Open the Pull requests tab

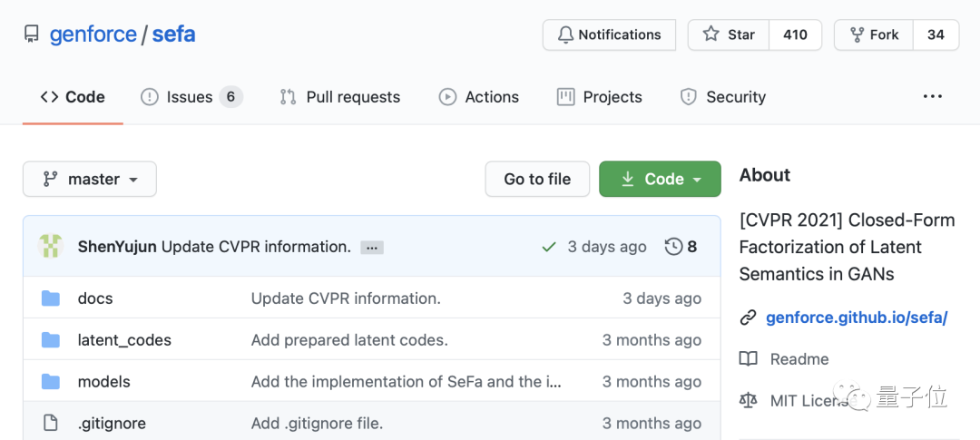340,97
